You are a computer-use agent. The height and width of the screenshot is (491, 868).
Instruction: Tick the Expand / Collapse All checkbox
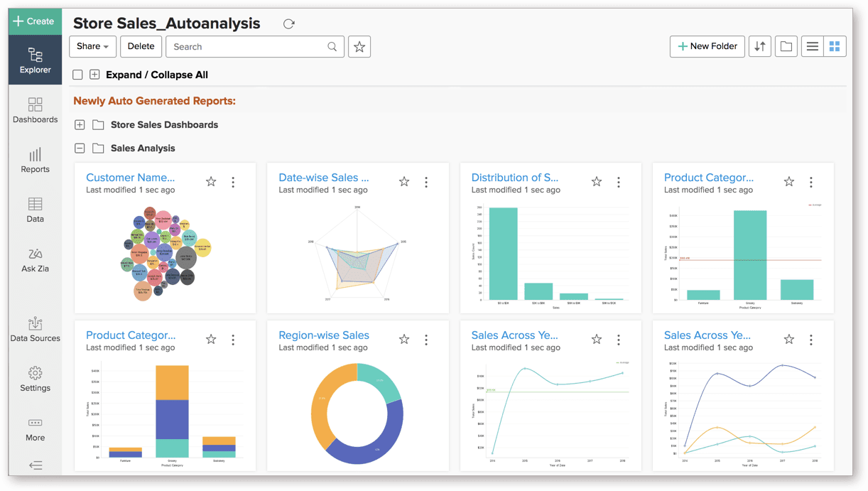click(78, 75)
